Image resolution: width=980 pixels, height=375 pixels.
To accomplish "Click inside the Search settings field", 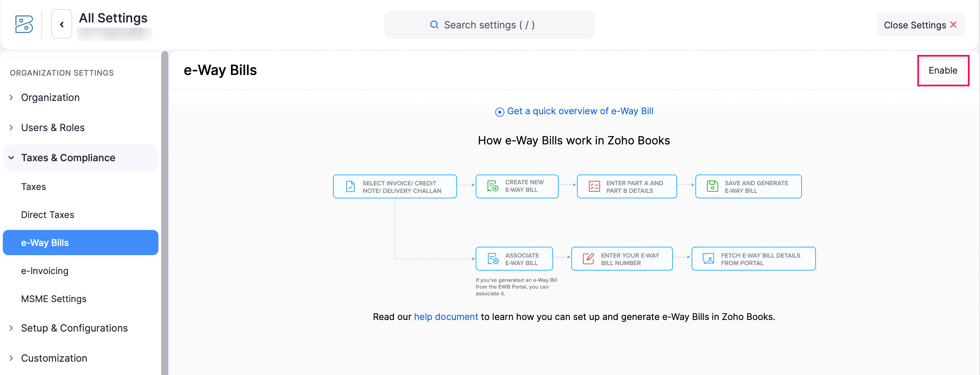I will 490,24.
